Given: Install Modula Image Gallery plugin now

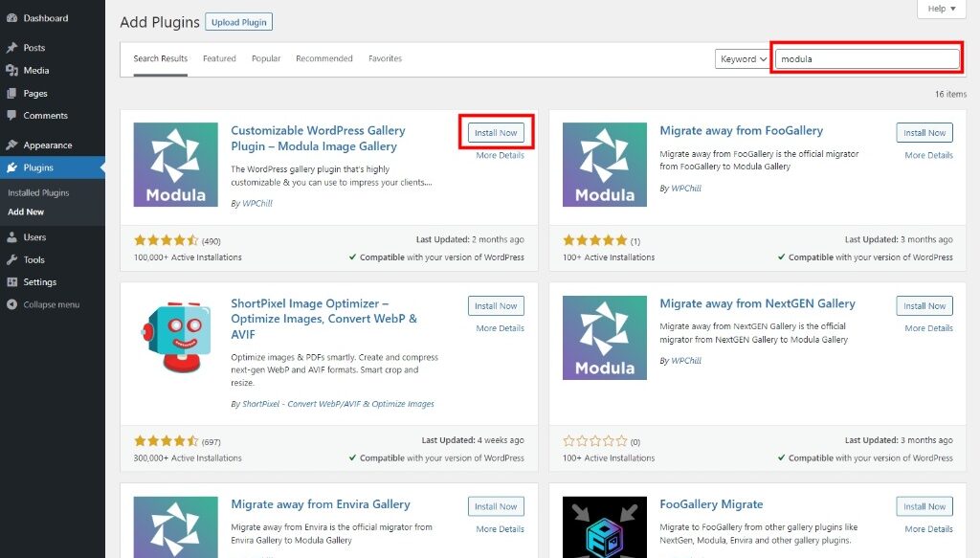Looking at the screenshot, I should click(x=496, y=132).
